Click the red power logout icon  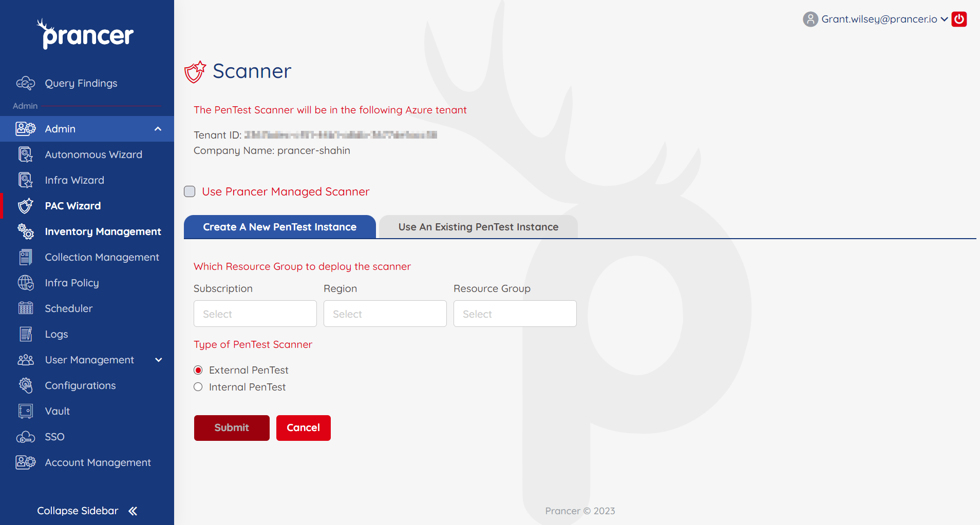click(x=959, y=19)
